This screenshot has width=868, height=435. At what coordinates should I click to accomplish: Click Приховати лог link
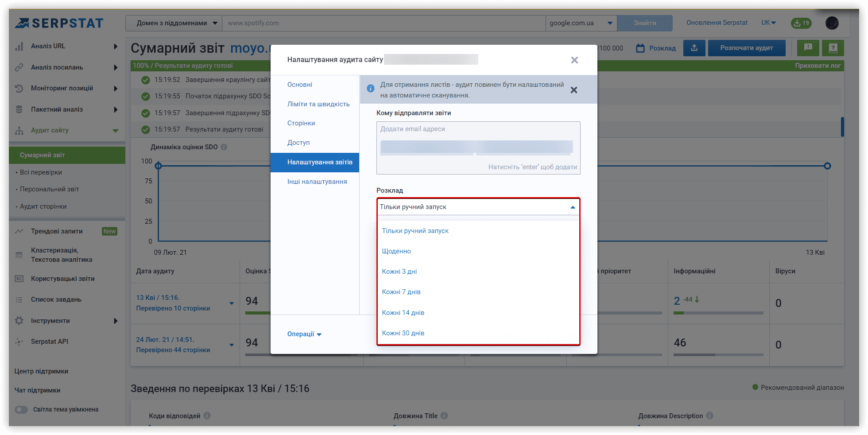pos(818,66)
